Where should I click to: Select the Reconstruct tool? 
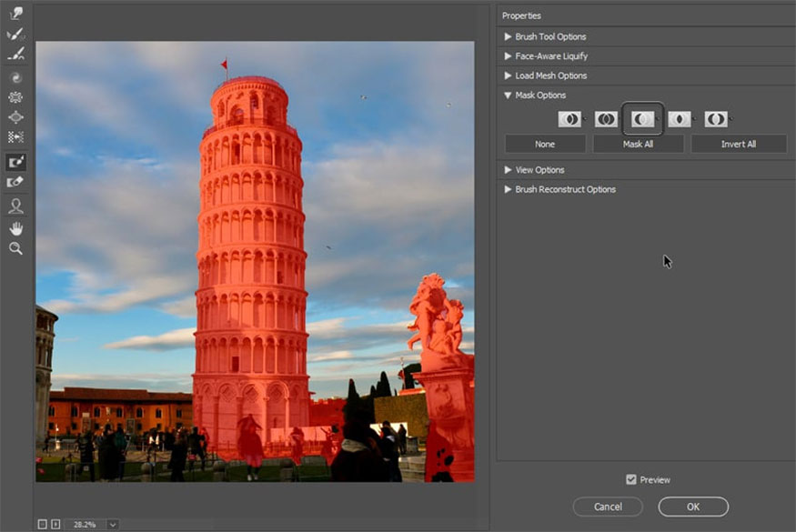[x=15, y=35]
